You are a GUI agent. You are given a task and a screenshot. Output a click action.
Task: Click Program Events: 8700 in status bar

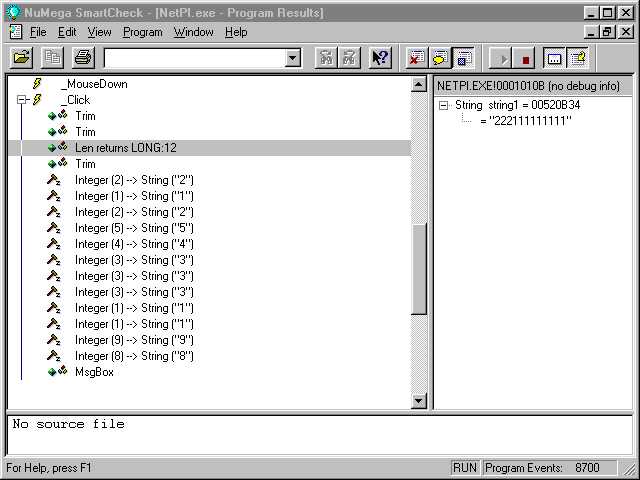[x=549, y=468]
